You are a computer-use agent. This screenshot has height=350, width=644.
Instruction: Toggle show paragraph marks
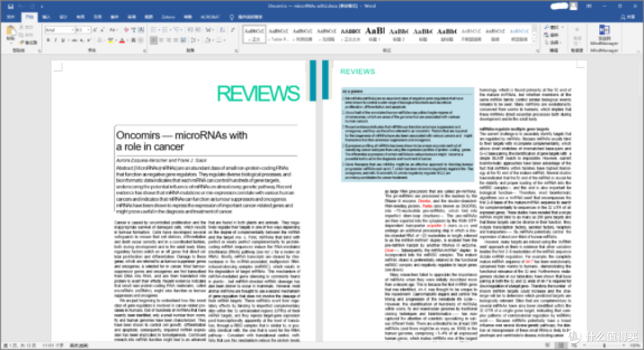click(233, 30)
